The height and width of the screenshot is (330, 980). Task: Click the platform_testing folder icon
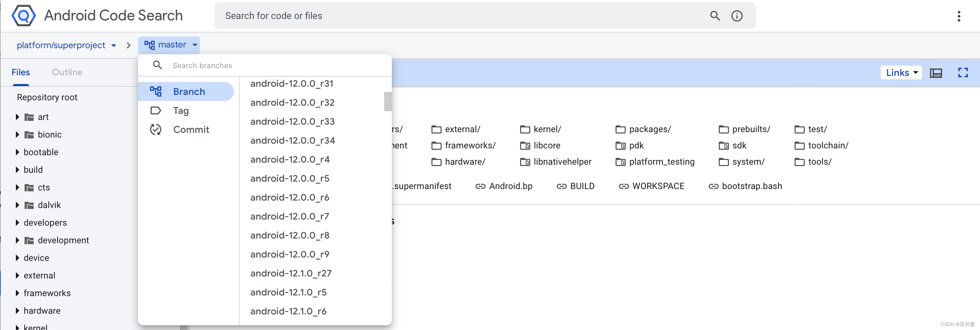pyautogui.click(x=621, y=162)
